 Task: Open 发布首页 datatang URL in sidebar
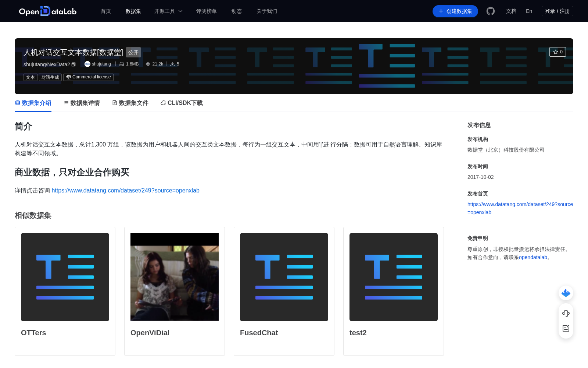tap(520, 208)
